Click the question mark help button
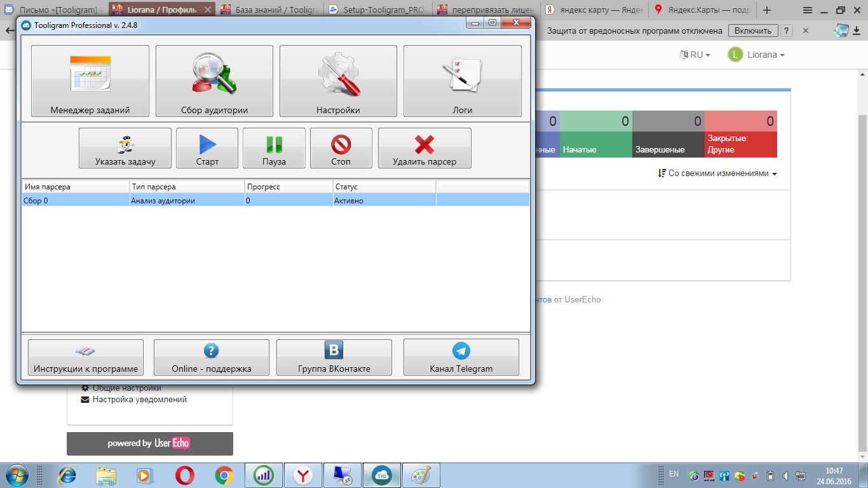868x488 pixels. click(x=787, y=30)
